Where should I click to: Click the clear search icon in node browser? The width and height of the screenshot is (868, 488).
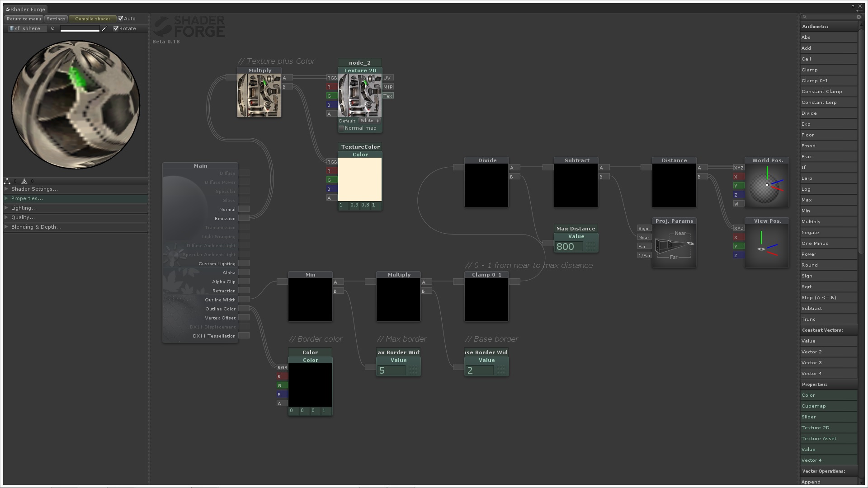pos(859,17)
